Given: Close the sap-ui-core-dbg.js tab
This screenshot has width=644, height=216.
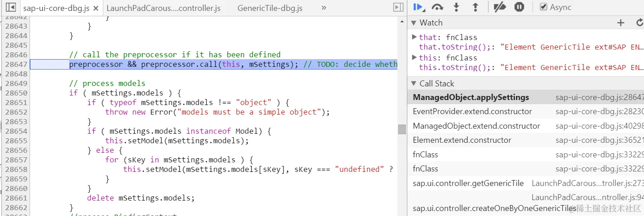Looking at the screenshot, I should click(x=96, y=8).
